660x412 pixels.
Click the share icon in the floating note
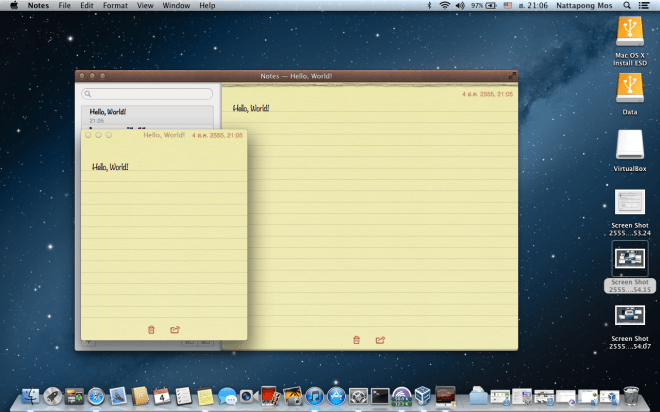pos(175,329)
